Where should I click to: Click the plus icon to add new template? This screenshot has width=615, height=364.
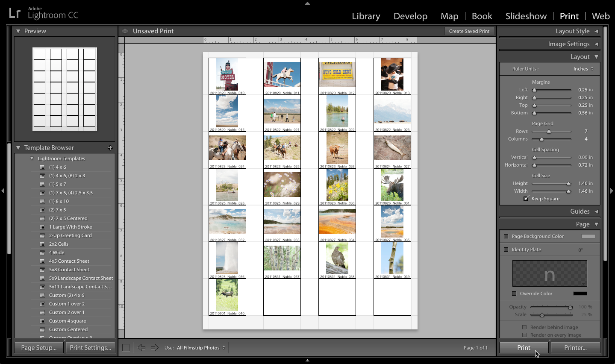pyautogui.click(x=110, y=147)
